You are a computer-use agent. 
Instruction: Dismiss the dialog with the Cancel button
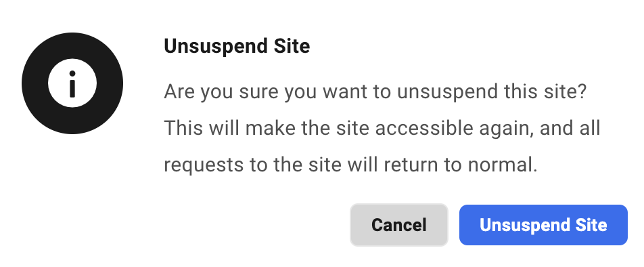click(x=399, y=225)
